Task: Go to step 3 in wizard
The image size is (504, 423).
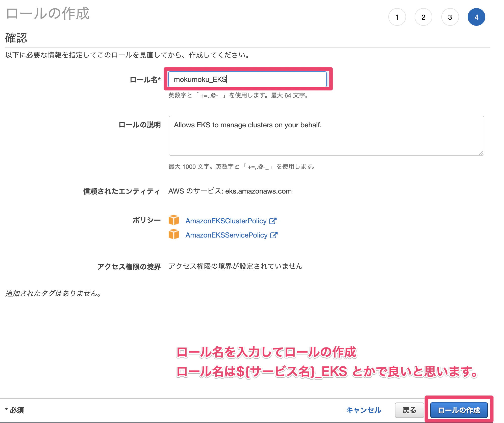Action: click(x=450, y=17)
